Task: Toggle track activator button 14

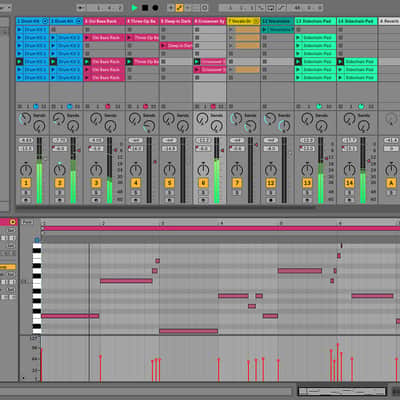Action: pos(349,183)
